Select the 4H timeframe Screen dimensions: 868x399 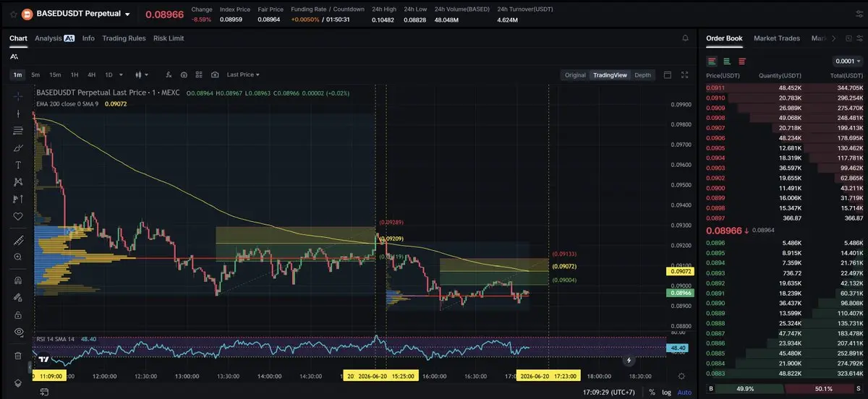(91, 74)
